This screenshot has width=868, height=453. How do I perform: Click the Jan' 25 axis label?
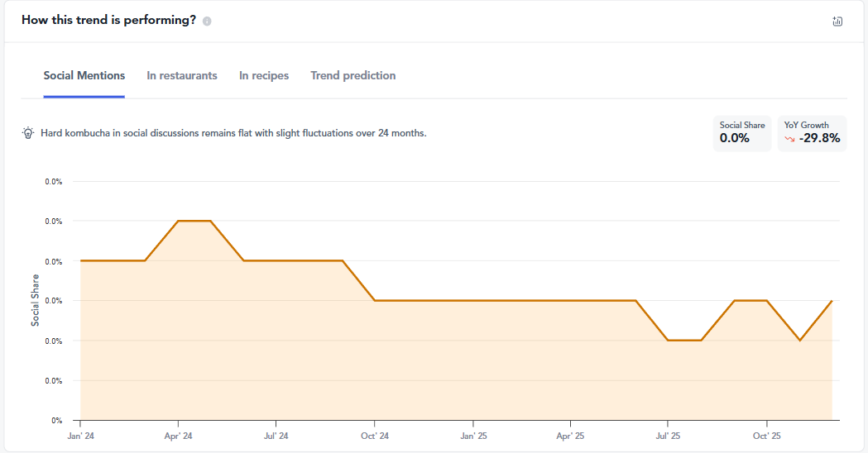[x=474, y=436]
